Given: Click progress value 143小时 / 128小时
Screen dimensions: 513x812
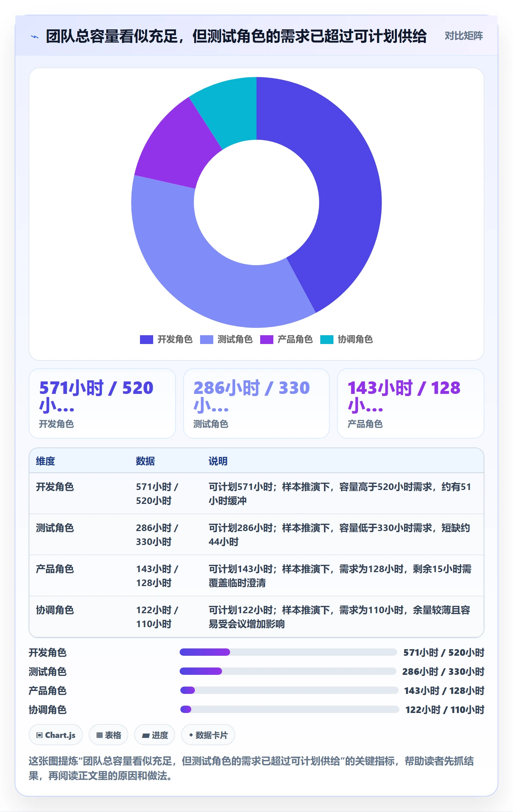Looking at the screenshot, I should [444, 691].
